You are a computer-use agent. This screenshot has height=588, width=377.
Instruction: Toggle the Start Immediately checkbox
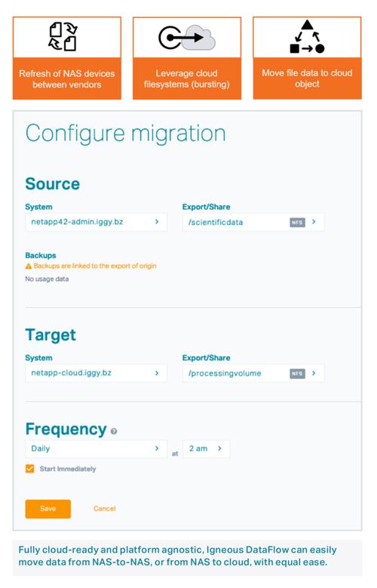(29, 469)
